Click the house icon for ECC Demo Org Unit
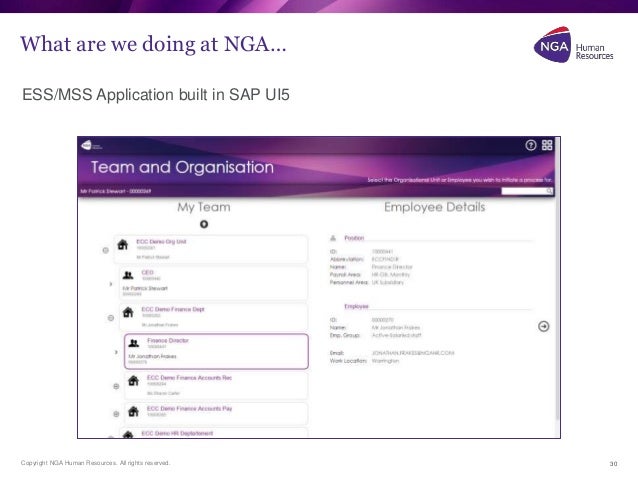Screen dimensions: 638x479 (123, 244)
